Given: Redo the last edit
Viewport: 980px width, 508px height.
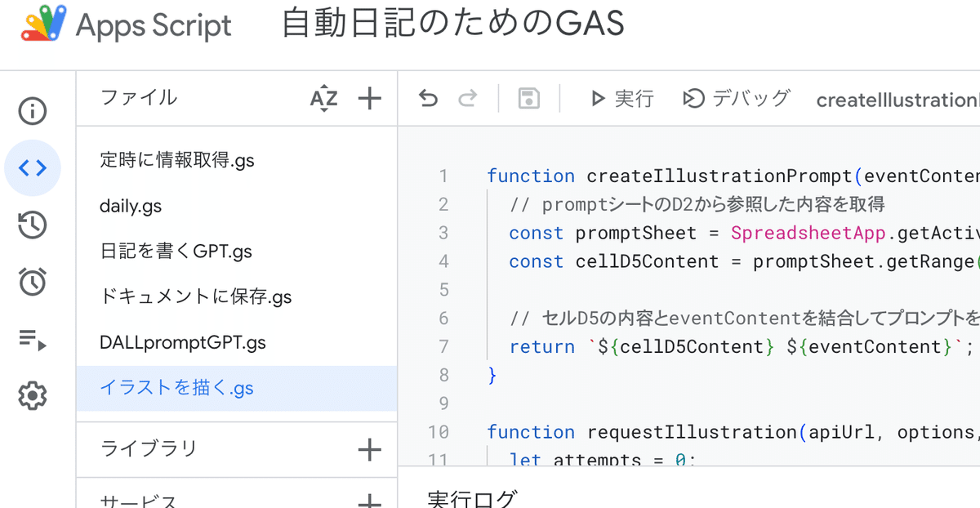Looking at the screenshot, I should click(468, 99).
